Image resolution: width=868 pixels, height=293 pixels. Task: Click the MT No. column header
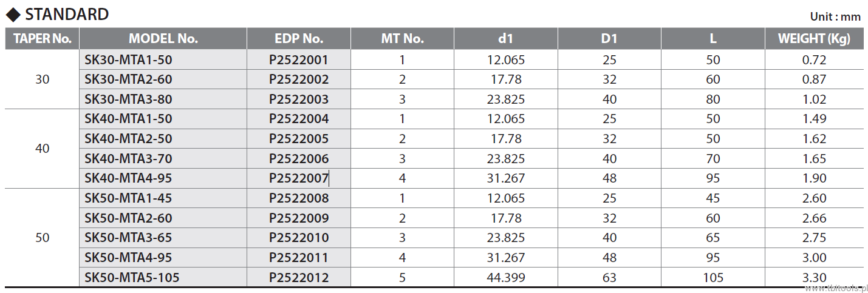(402, 39)
